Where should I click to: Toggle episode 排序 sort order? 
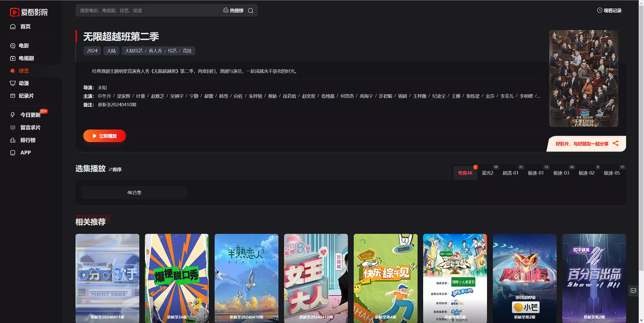coord(115,170)
